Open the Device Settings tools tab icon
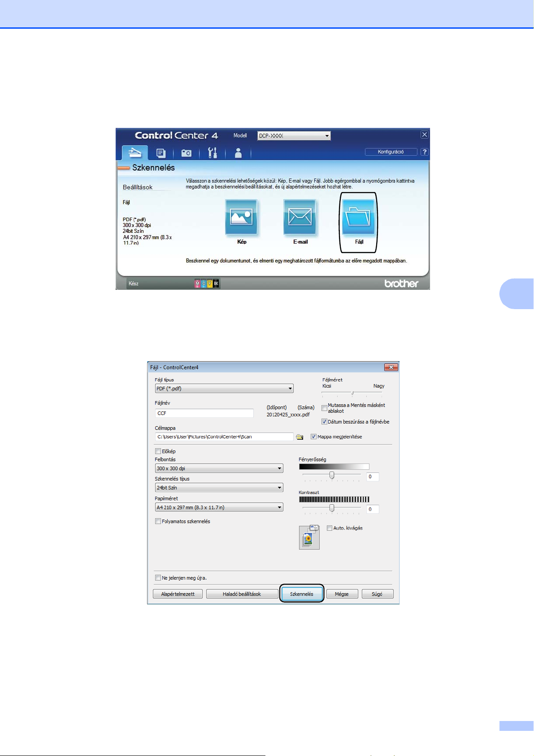The width and height of the screenshot is (534, 756). [x=213, y=153]
